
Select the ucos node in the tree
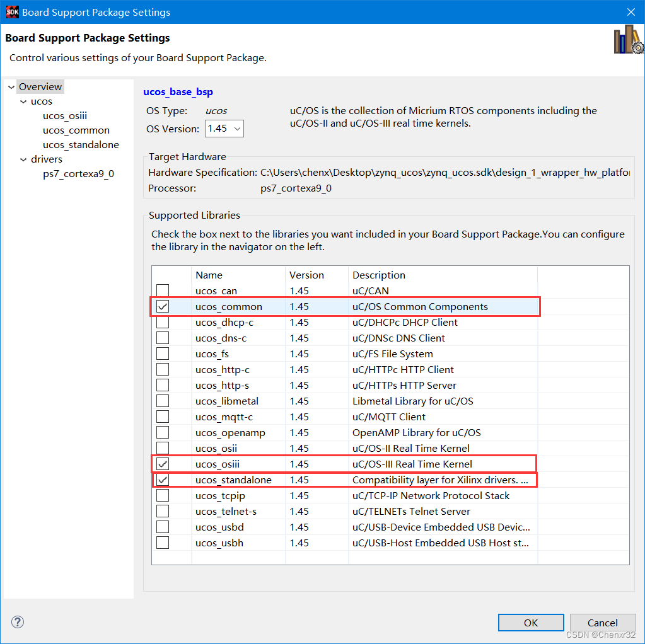tap(42, 101)
